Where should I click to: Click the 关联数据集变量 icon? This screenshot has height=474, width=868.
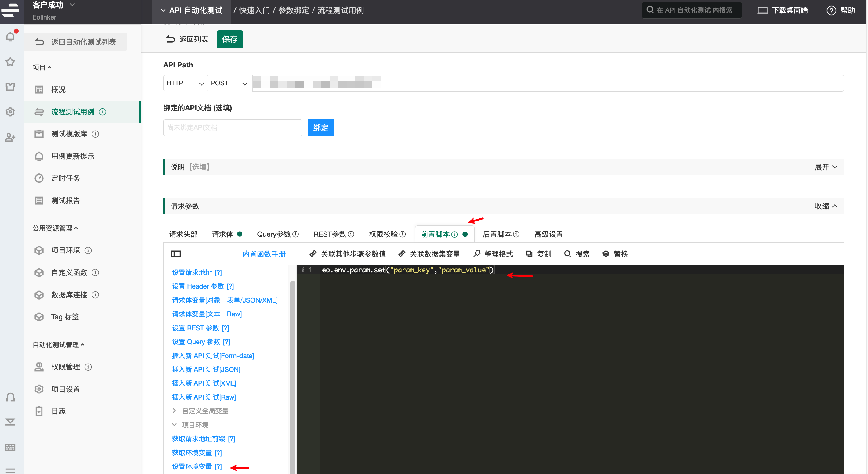(x=402, y=254)
